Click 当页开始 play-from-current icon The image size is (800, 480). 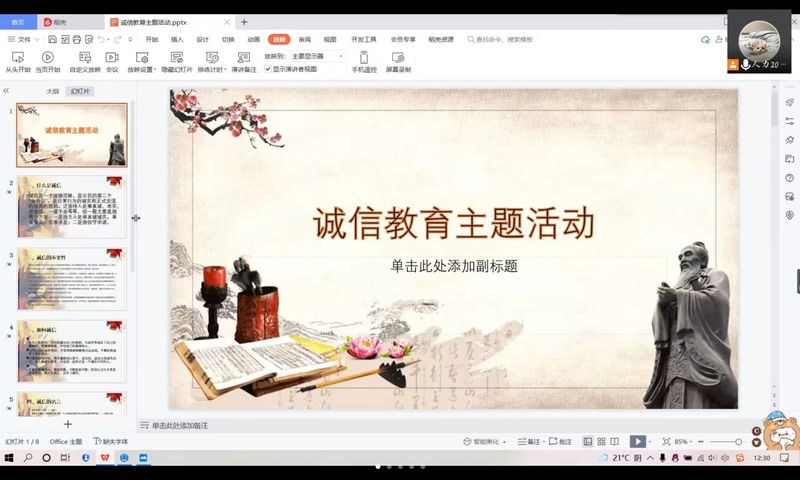[47, 58]
